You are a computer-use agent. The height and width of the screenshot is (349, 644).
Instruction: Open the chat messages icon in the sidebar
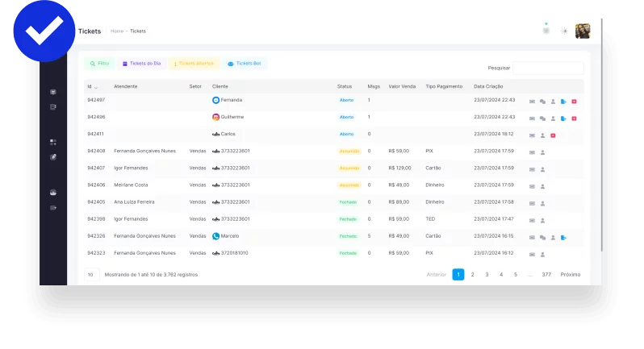[x=53, y=92]
